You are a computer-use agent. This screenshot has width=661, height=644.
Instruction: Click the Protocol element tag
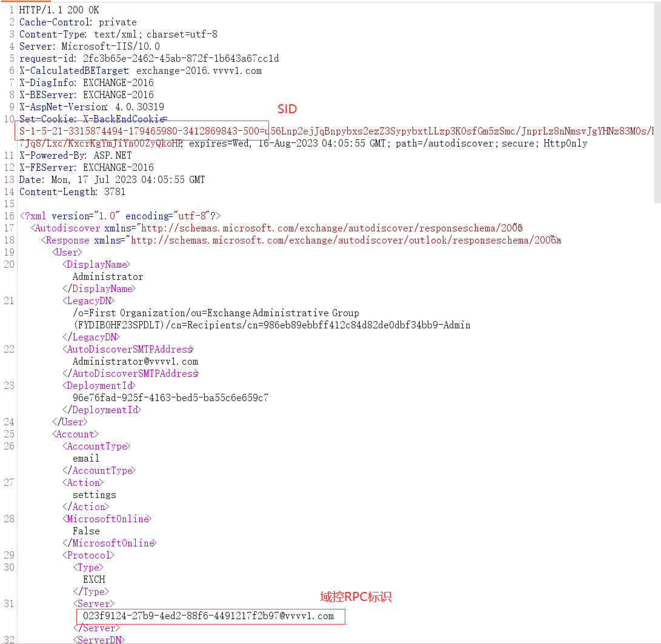coord(88,555)
